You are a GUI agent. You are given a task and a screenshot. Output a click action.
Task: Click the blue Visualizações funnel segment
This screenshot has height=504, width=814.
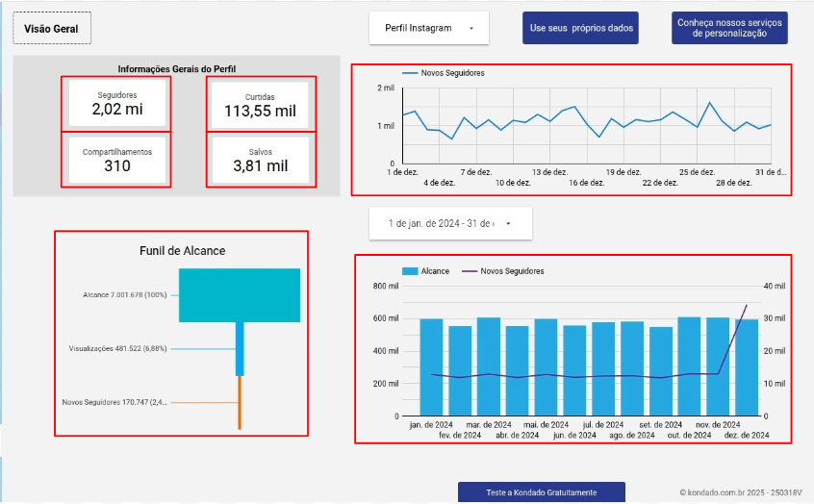click(x=241, y=348)
